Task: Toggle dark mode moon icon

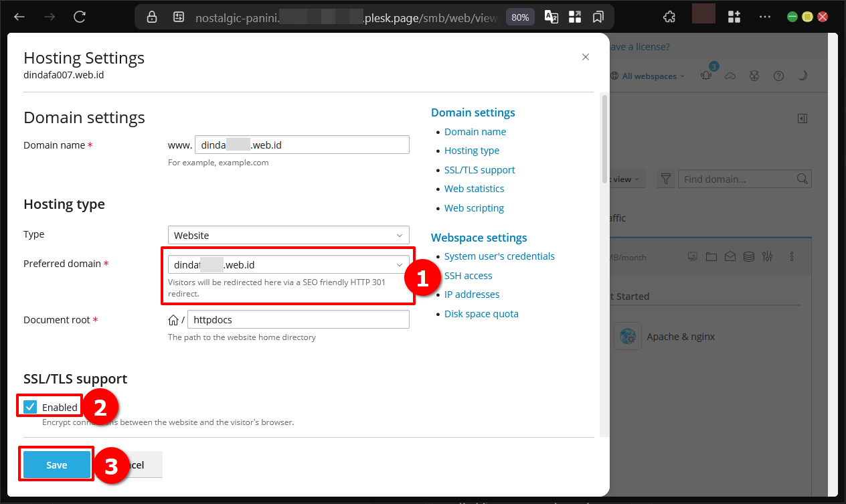Action: (x=802, y=76)
